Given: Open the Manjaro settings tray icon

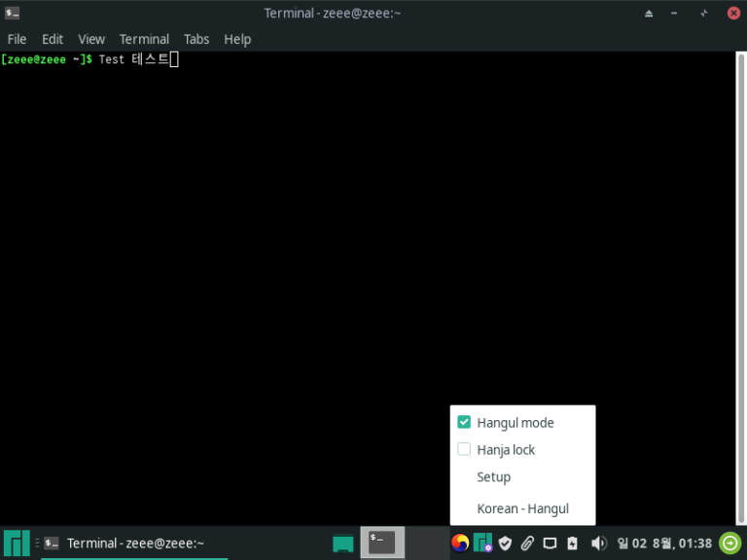Looking at the screenshot, I should pos(483,542).
